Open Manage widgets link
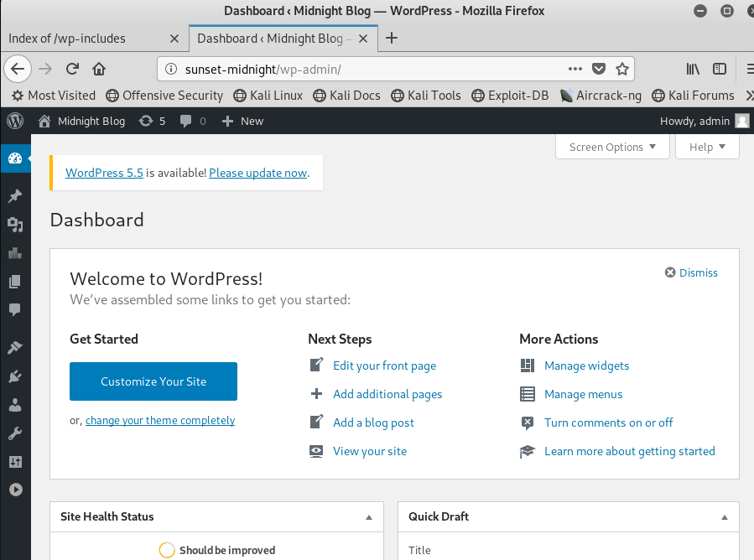This screenshot has height=560, width=754. pyautogui.click(x=586, y=366)
